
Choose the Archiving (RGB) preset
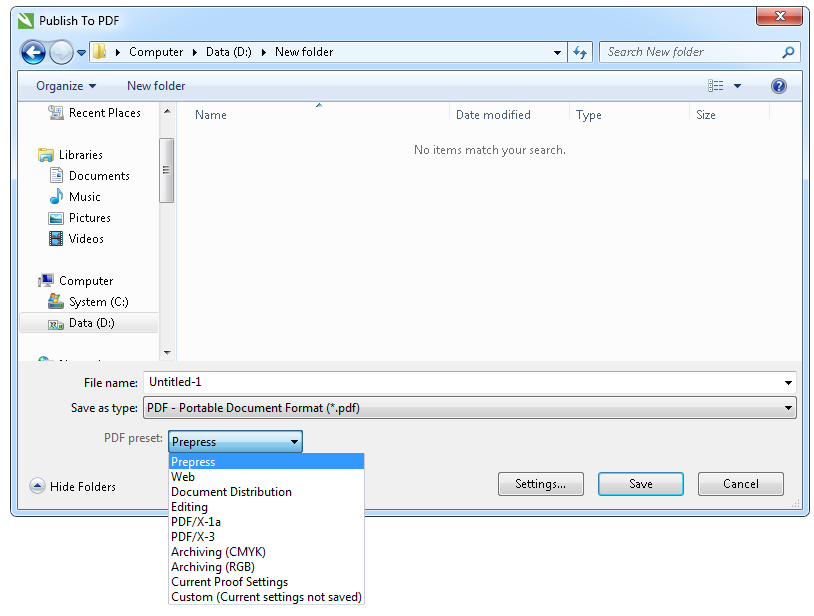[266, 567]
